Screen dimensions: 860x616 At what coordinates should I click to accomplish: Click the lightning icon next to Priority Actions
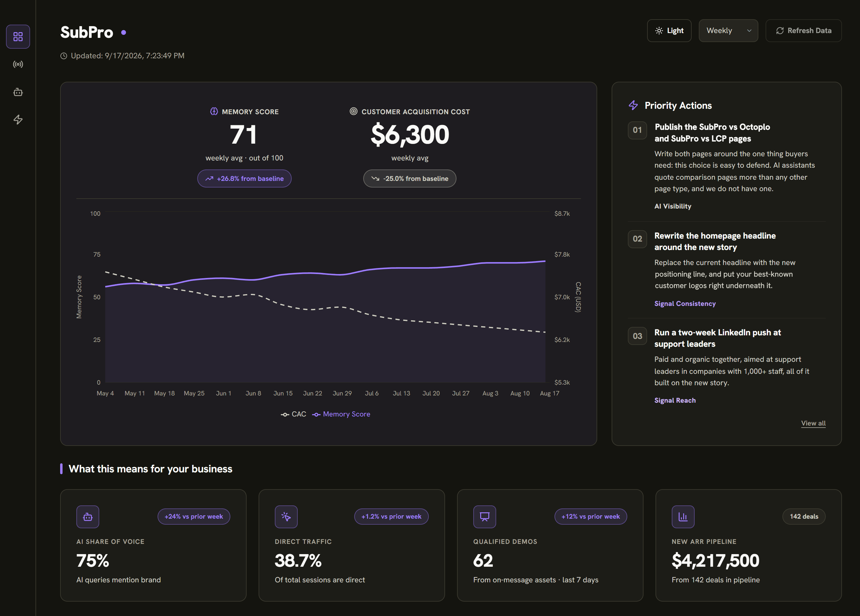(x=633, y=105)
